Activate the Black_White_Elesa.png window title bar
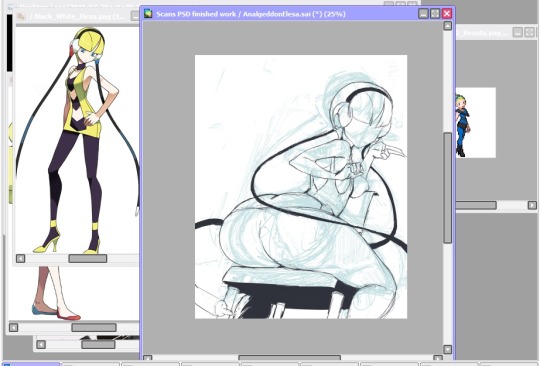This screenshot has width=540, height=366. pos(77,16)
